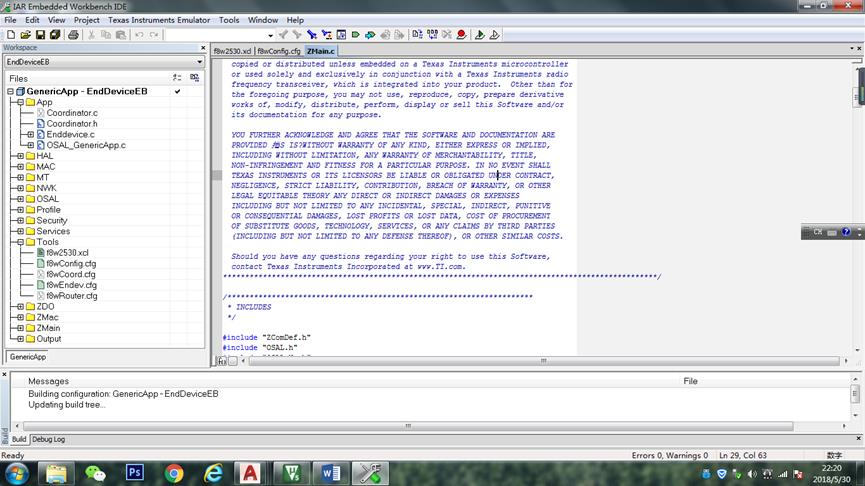Open Google Chrome from the taskbar

(174, 474)
